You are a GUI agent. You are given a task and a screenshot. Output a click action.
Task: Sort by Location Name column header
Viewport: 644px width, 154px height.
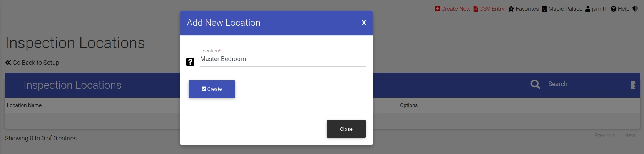(x=24, y=105)
